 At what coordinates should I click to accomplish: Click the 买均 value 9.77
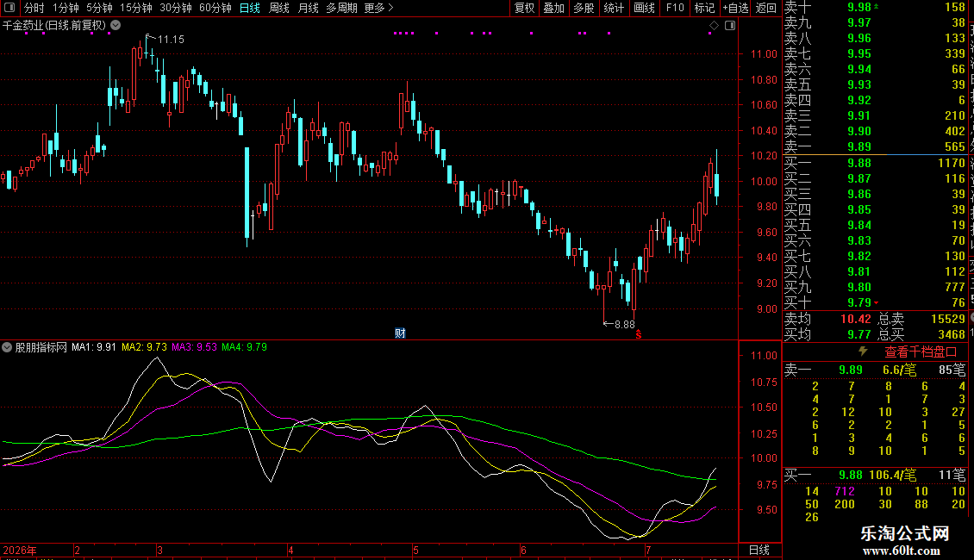(x=859, y=334)
